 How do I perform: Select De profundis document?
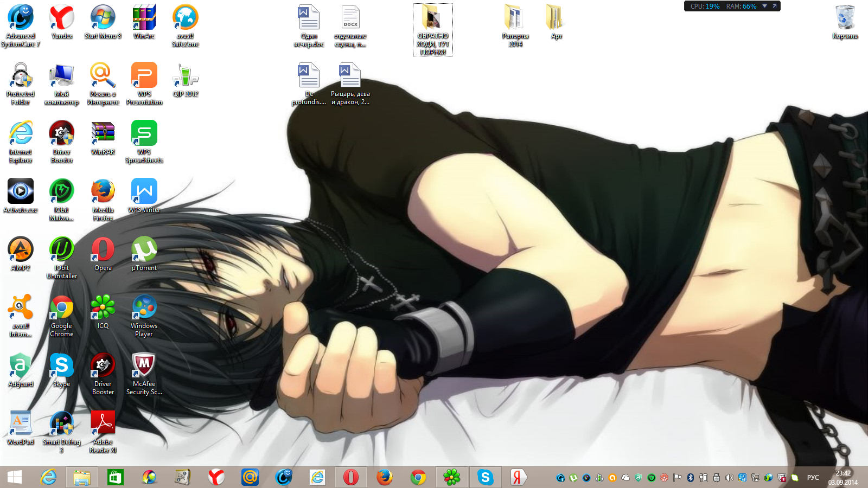point(309,84)
